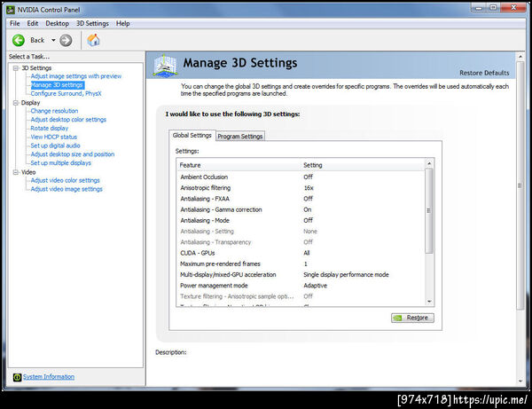Image resolution: width=532 pixels, height=409 pixels.
Task: Open the Desktop menu
Action: click(58, 23)
